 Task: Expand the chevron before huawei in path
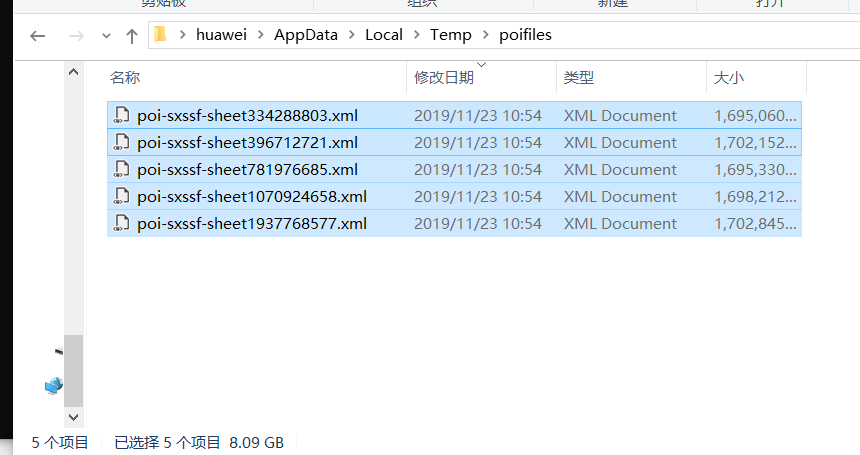coord(183,35)
